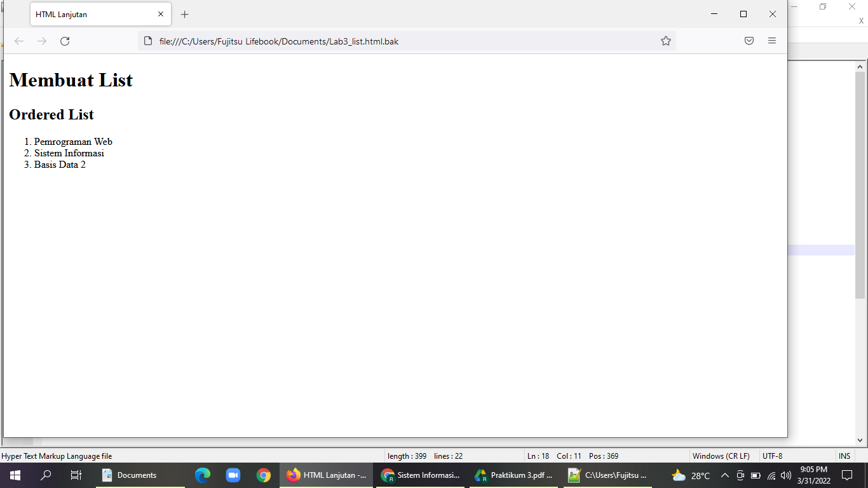
Task: Click the 'Ordered List' heading
Action: click(51, 114)
